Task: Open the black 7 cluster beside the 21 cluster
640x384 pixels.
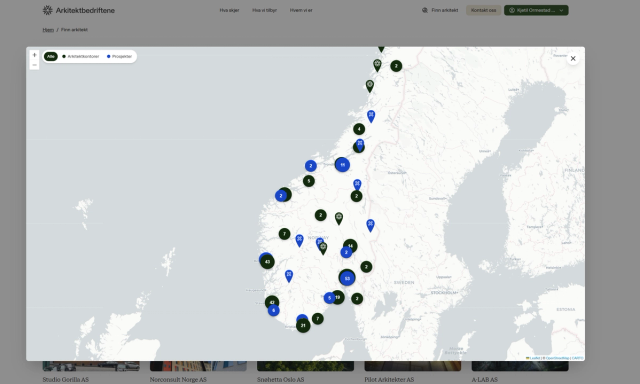Action: click(318, 319)
